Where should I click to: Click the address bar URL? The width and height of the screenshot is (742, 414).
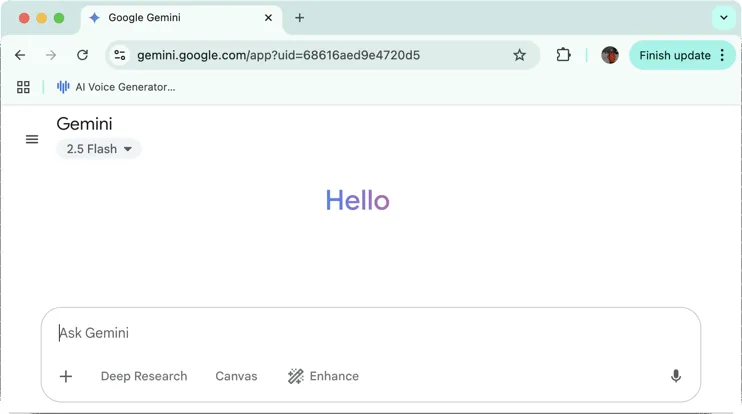coord(278,55)
